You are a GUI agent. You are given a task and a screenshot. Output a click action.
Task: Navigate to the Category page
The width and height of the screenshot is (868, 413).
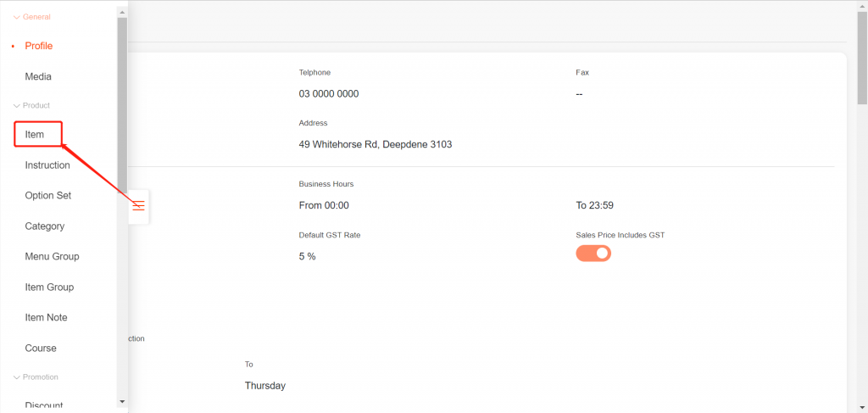(45, 226)
